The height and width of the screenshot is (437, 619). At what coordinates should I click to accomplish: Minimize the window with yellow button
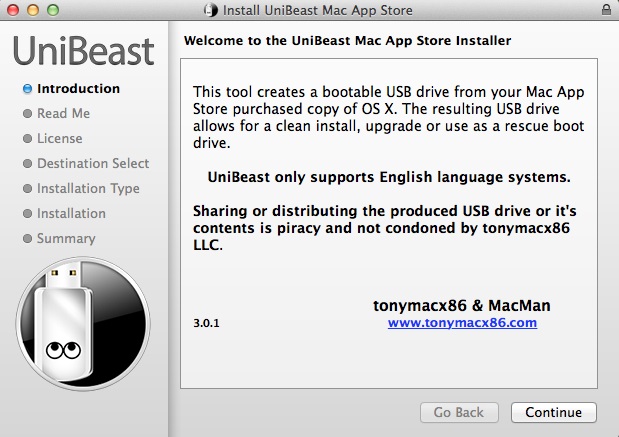(33, 10)
